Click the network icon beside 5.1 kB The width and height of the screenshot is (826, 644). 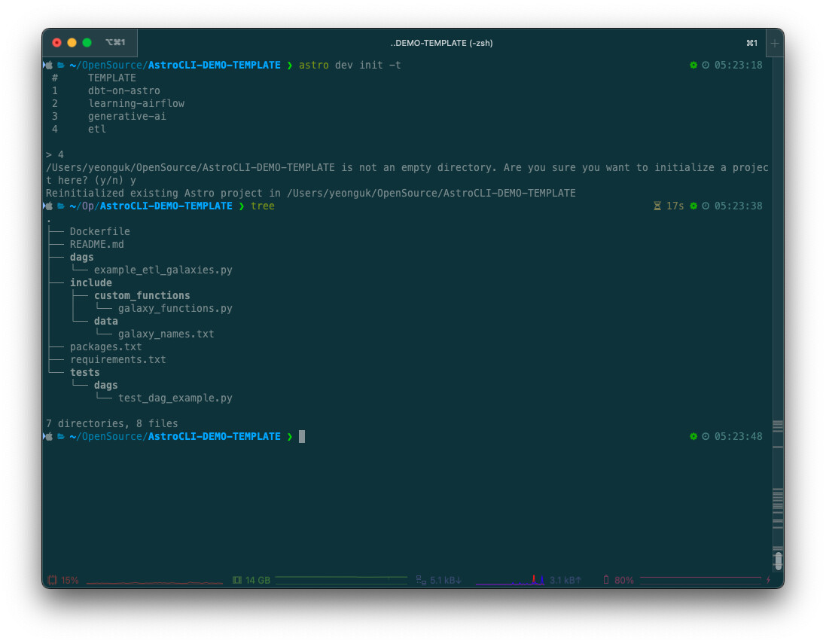pos(421,580)
